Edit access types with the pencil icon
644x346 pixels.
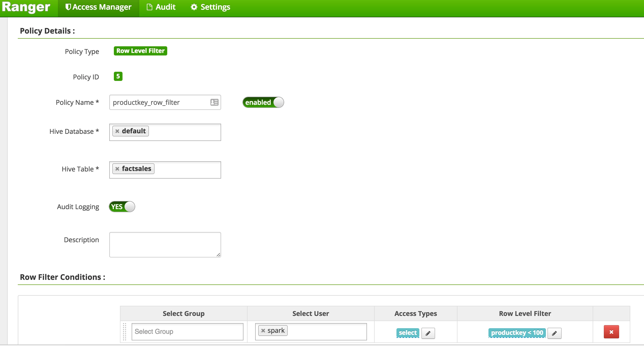428,333
